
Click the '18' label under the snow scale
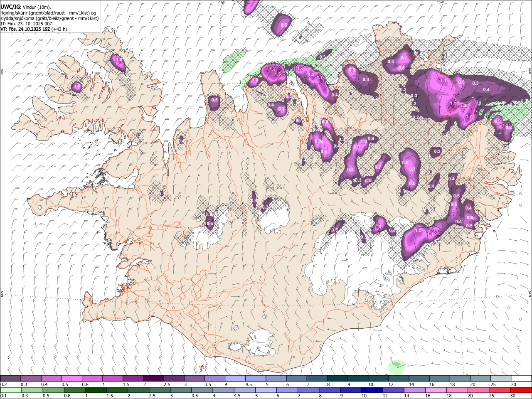pos(452,384)
